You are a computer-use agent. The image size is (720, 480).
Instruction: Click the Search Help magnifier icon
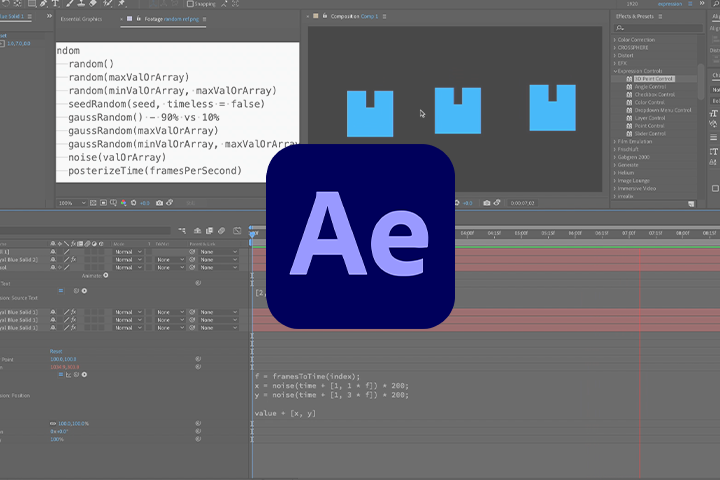click(x=716, y=3)
